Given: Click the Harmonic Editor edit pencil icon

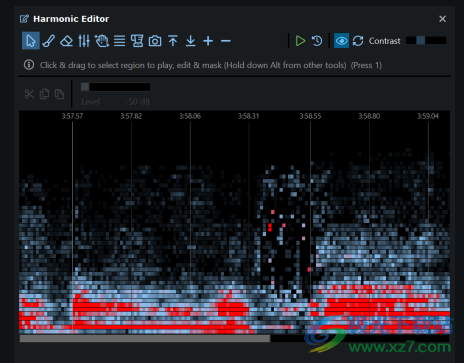Looking at the screenshot, I should pyautogui.click(x=24, y=19).
